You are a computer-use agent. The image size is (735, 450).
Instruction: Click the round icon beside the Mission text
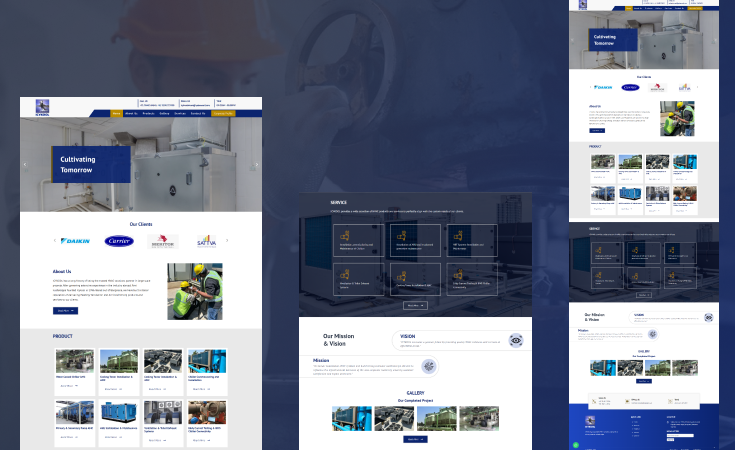click(429, 367)
